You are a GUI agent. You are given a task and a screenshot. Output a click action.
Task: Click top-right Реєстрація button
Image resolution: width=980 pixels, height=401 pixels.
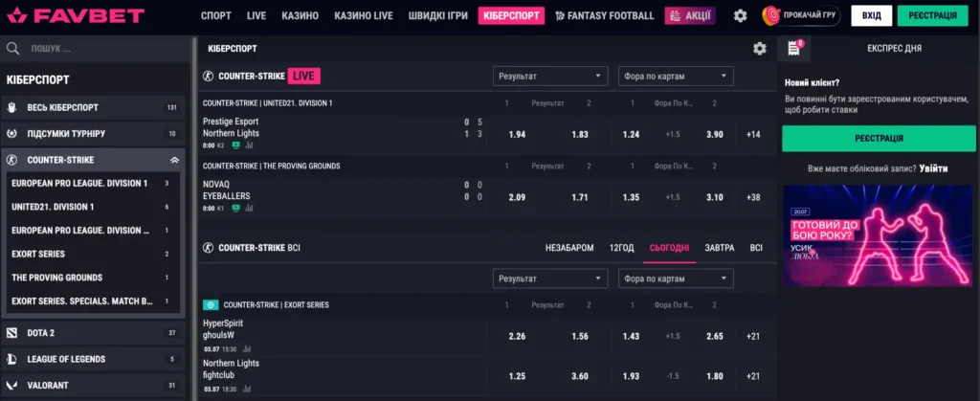[x=932, y=15]
